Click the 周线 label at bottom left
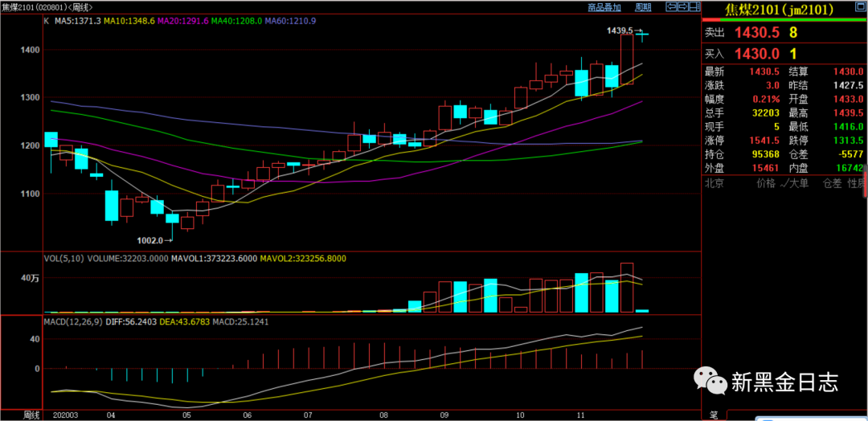868x421 pixels. pos(31,415)
